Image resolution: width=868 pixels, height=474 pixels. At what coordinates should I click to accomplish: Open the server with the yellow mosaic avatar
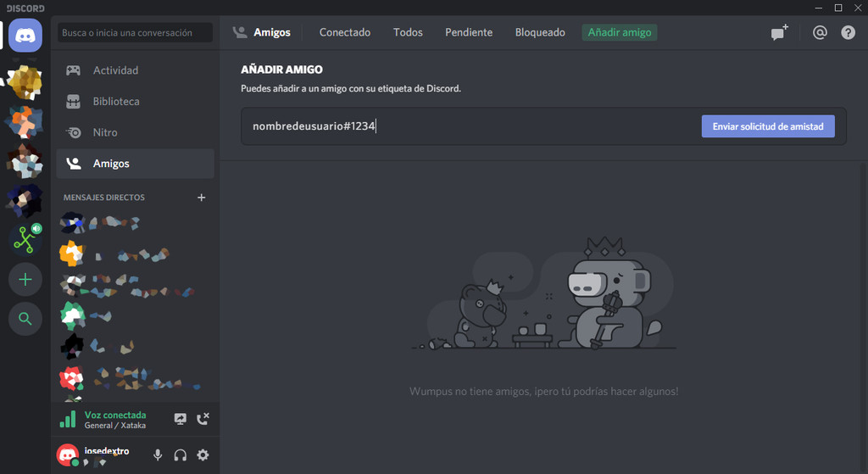pos(25,82)
